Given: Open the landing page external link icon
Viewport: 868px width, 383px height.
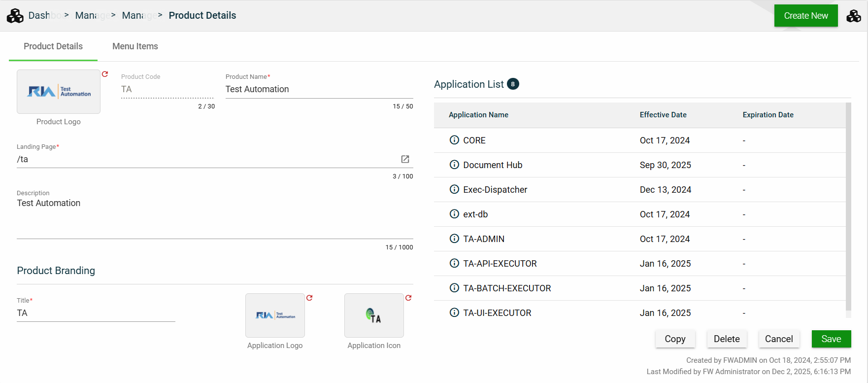Looking at the screenshot, I should coord(405,159).
